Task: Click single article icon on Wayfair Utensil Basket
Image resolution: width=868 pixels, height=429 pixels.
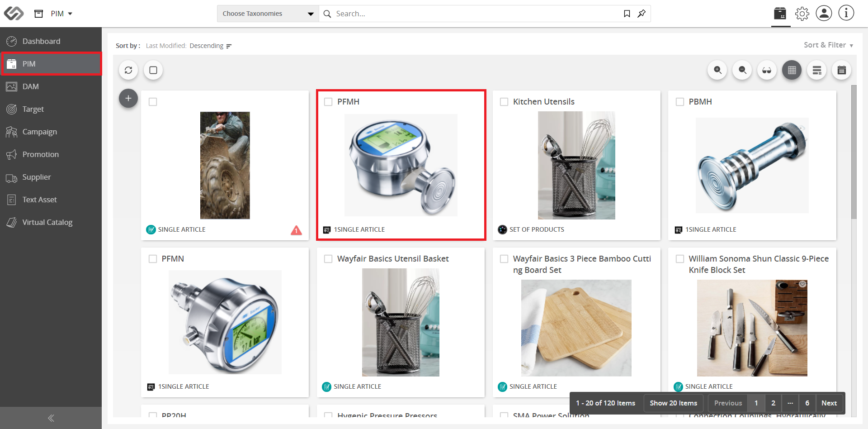Action: coord(326,386)
